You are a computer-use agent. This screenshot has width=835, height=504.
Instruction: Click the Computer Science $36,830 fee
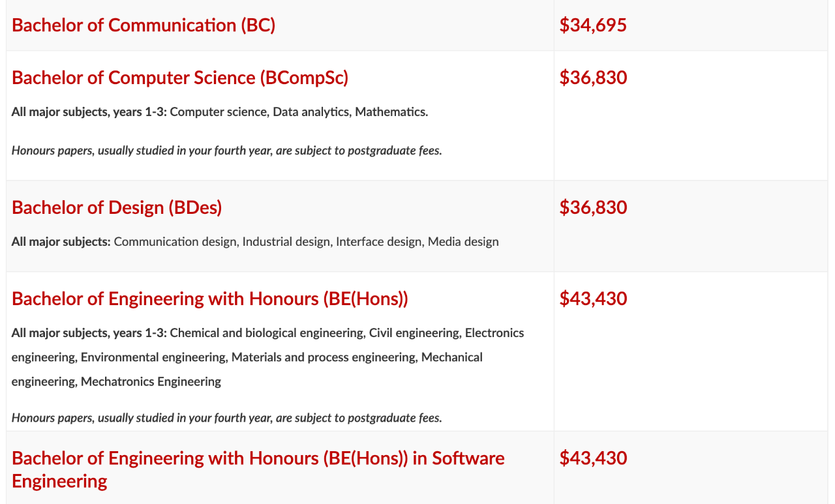coord(593,78)
